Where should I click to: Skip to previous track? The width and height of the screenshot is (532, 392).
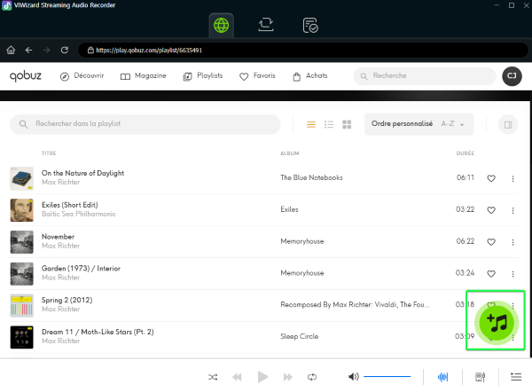pos(237,377)
